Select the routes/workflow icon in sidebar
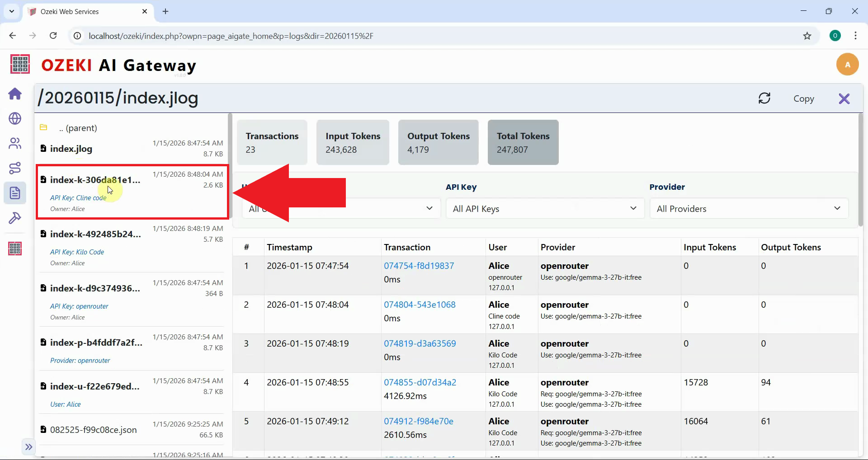The width and height of the screenshot is (868, 460). [15, 168]
